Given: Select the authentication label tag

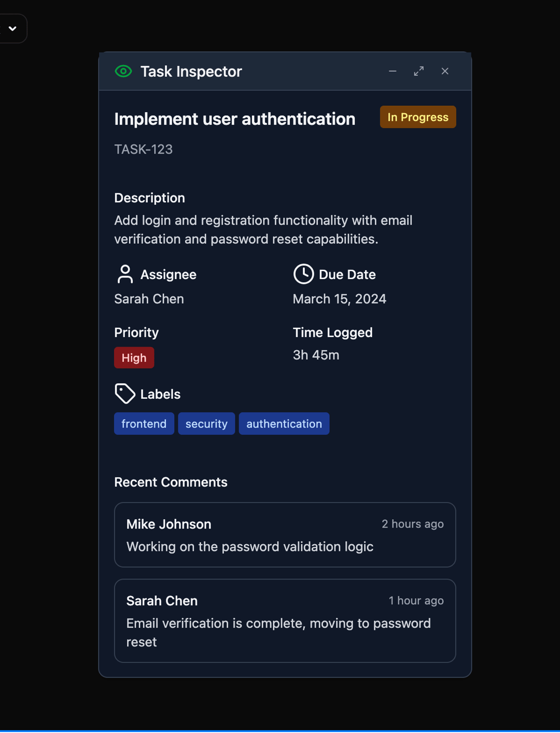Looking at the screenshot, I should tap(284, 423).
